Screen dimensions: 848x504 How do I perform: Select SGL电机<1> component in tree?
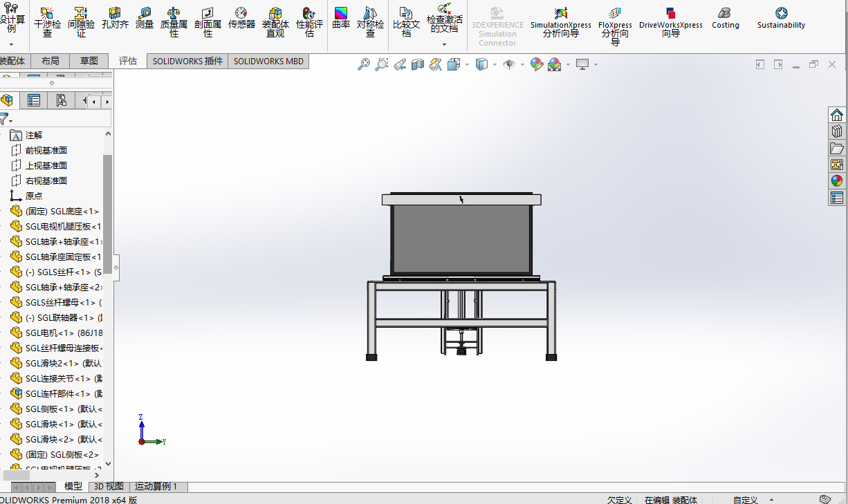pos(57,333)
